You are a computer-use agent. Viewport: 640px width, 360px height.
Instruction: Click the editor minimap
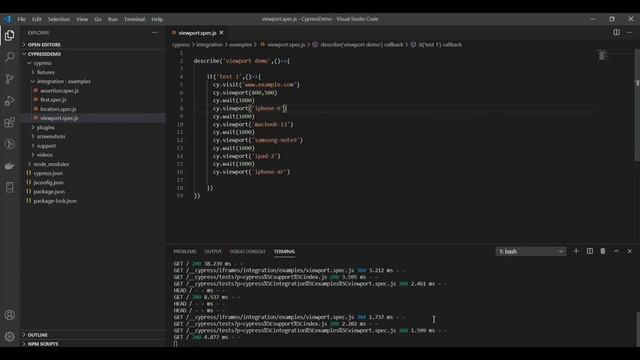click(x=602, y=56)
